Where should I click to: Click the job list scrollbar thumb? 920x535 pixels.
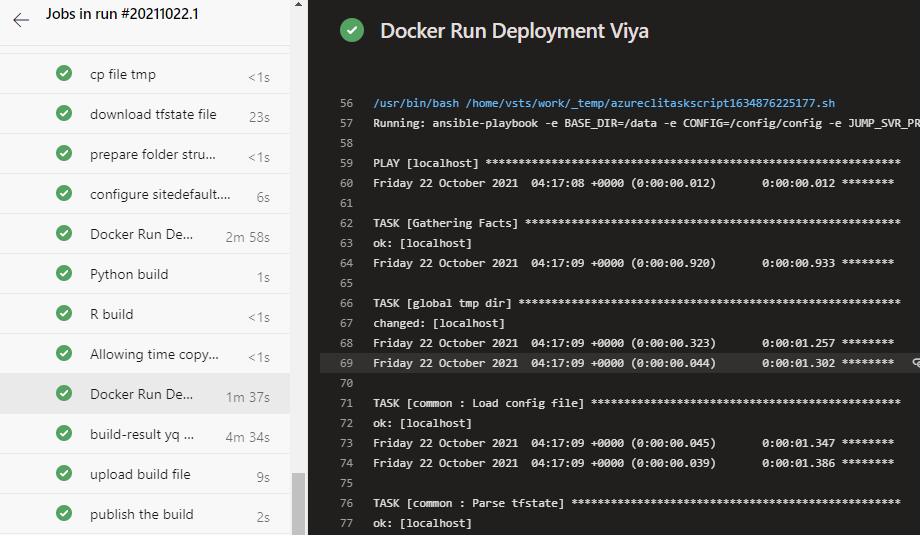[298, 503]
